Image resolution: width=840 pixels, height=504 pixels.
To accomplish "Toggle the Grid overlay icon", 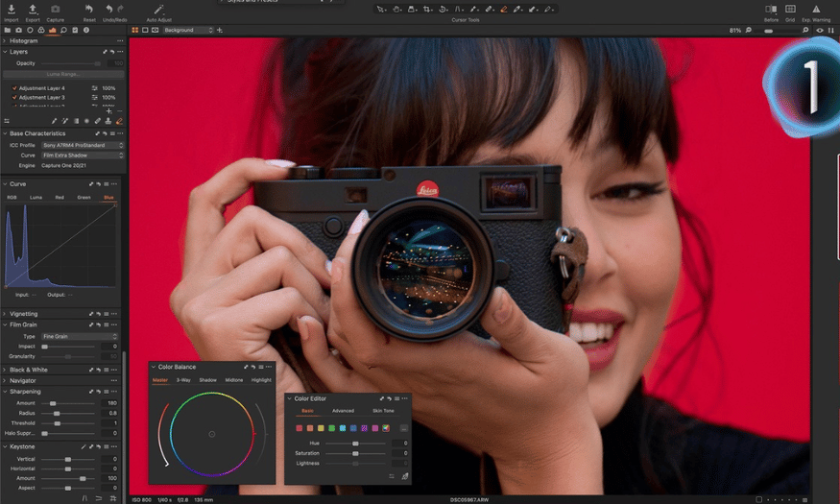I will (x=790, y=9).
